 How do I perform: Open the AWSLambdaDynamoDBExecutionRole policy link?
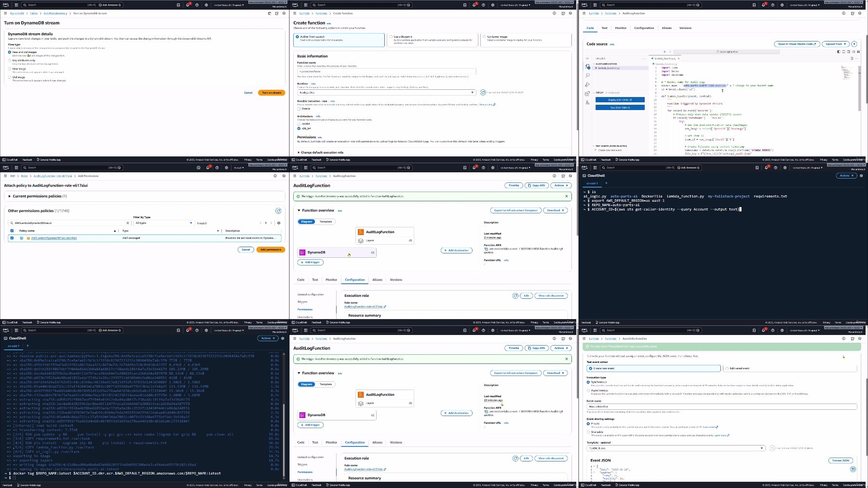tap(54, 238)
